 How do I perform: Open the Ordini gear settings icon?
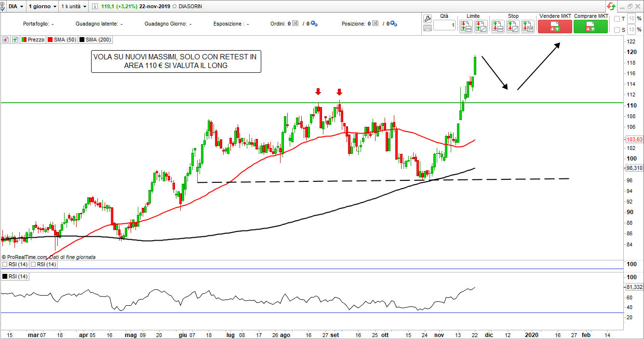(314, 24)
